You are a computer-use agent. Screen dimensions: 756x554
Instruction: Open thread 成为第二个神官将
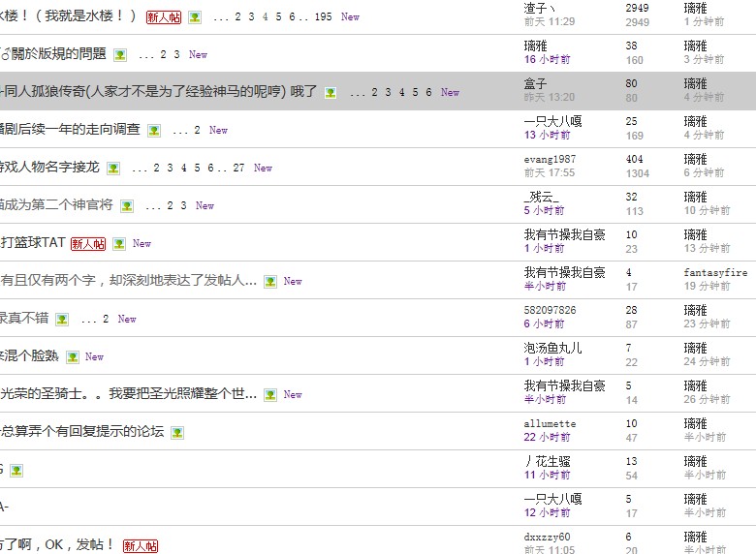tap(56, 204)
